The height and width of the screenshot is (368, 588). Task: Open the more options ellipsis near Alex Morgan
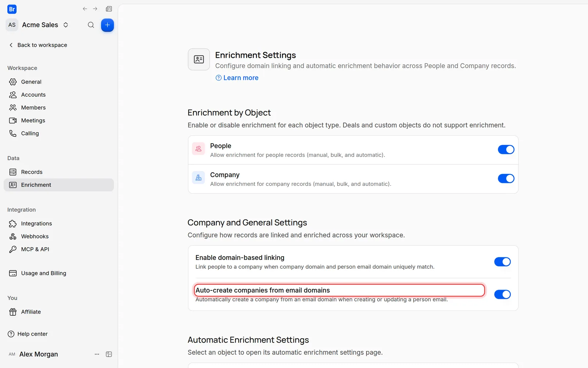[x=97, y=354]
